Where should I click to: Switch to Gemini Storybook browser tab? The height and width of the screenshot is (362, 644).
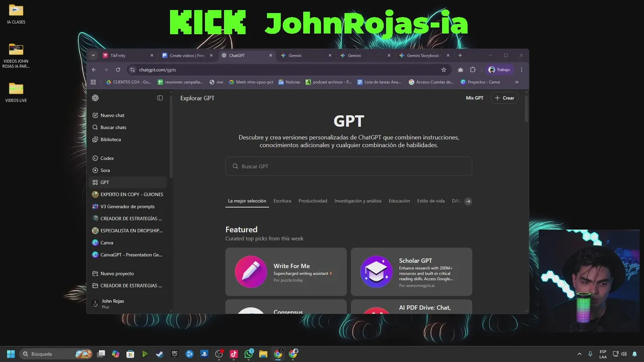click(x=424, y=55)
